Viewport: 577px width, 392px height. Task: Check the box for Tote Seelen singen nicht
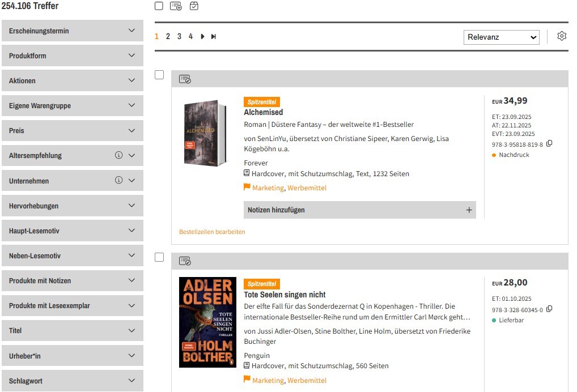[x=159, y=257]
